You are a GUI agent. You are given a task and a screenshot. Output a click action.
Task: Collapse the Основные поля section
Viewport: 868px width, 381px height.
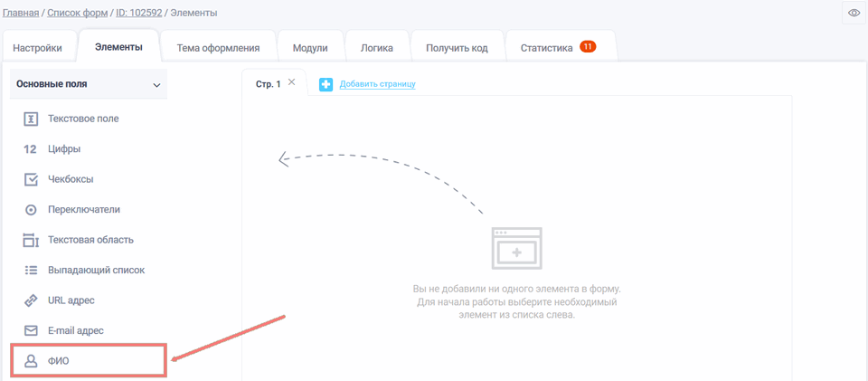[x=156, y=85]
